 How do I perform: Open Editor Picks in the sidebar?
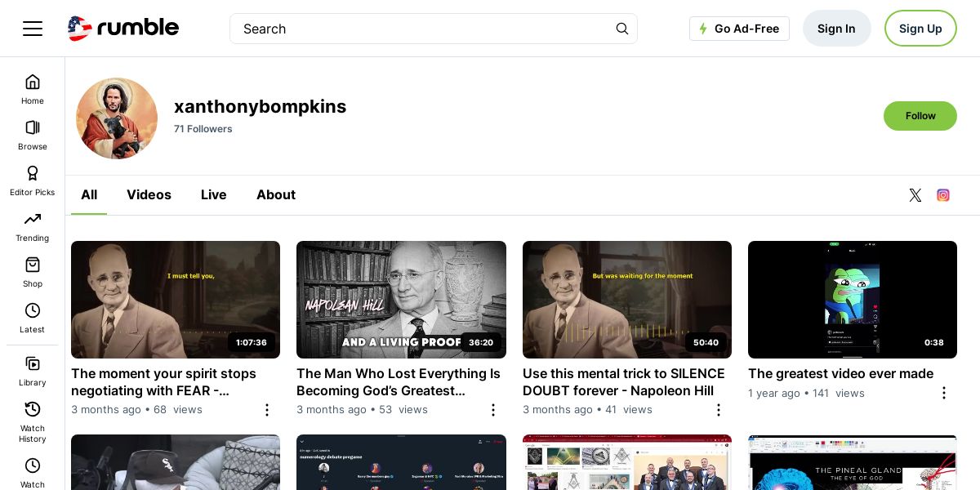coord(33,180)
